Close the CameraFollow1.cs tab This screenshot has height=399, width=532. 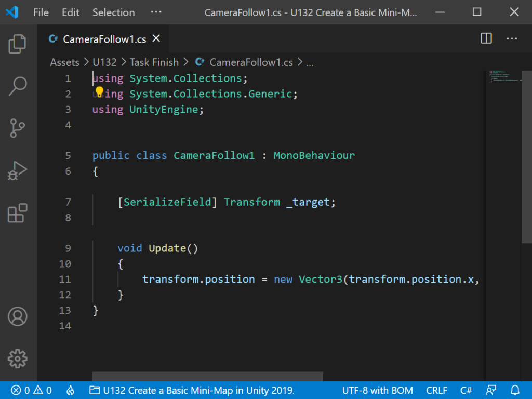[156, 38]
